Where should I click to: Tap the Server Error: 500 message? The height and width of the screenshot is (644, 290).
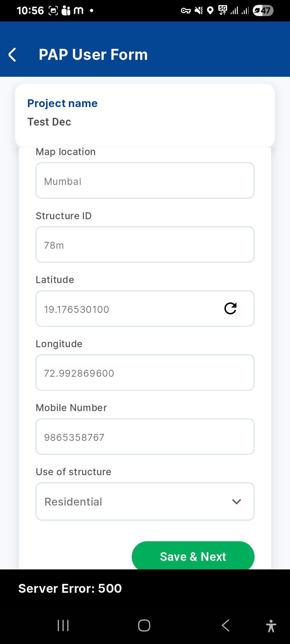[70, 588]
